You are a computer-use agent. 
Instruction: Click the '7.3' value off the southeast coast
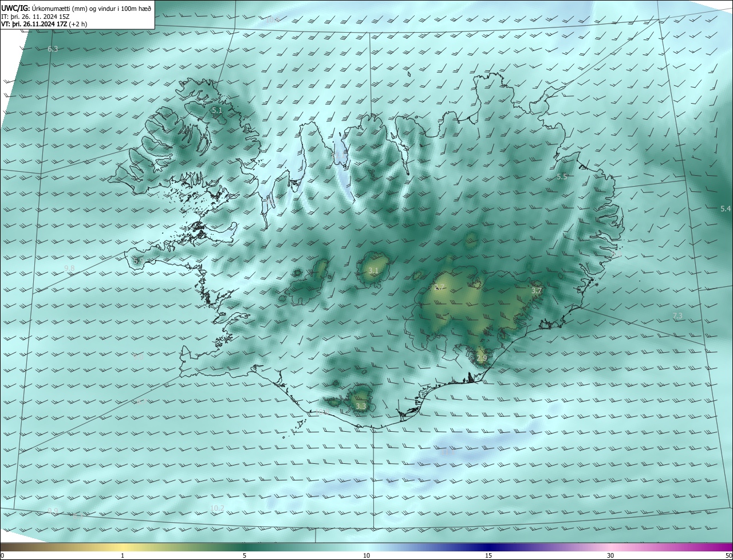(x=678, y=316)
